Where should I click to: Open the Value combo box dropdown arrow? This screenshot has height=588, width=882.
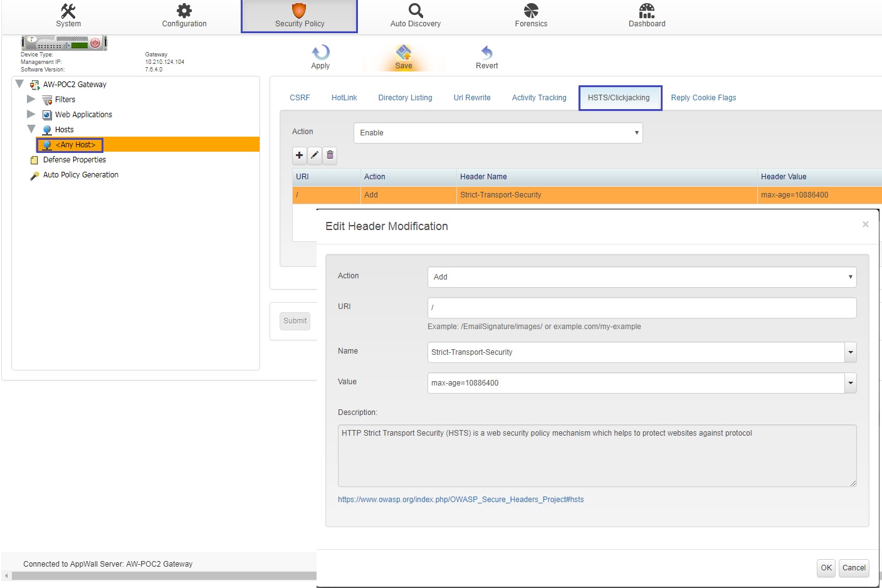850,383
